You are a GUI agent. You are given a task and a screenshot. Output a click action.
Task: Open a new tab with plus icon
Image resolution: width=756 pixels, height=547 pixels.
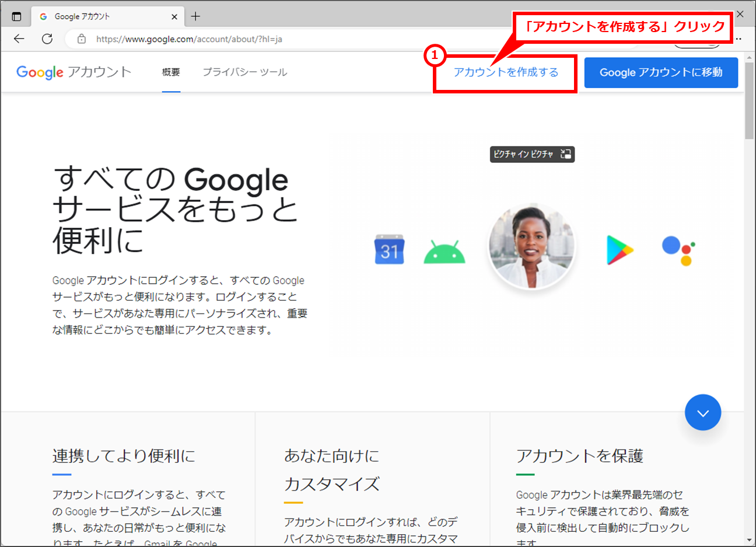pyautogui.click(x=195, y=16)
